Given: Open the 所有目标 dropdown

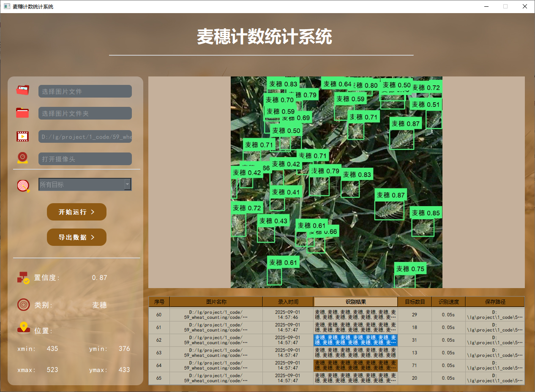Looking at the screenshot, I should (x=85, y=184).
